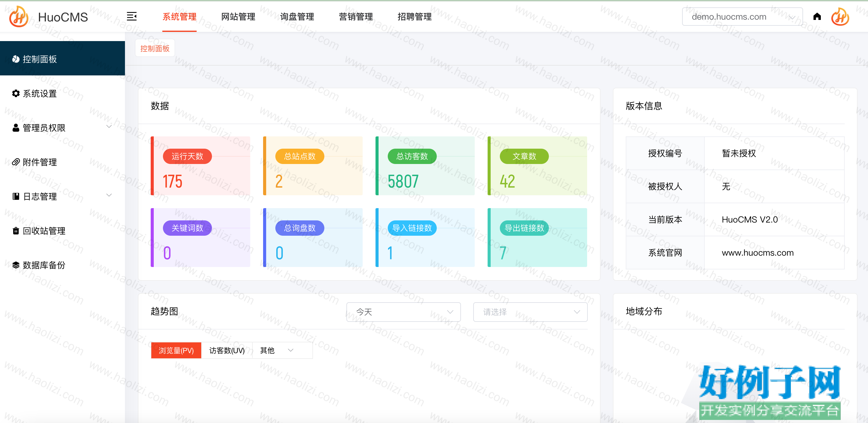Expand the 日志管理 submenu chevron
The image size is (868, 423).
point(109,195)
